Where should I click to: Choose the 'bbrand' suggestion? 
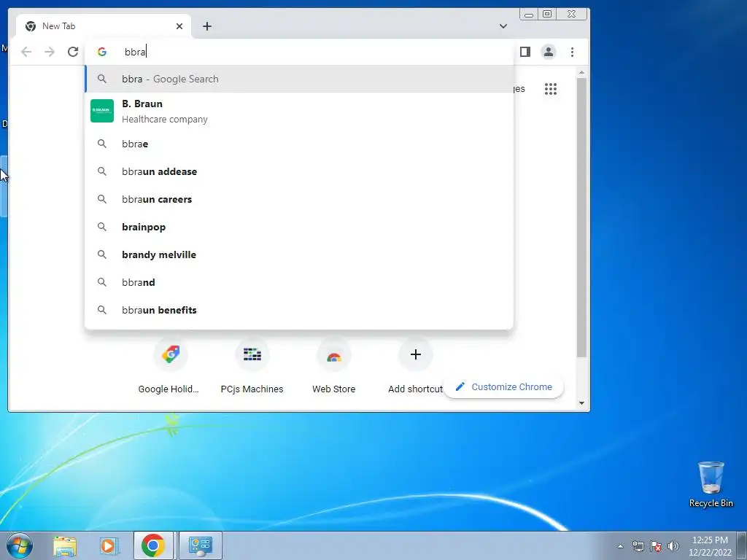click(299, 282)
